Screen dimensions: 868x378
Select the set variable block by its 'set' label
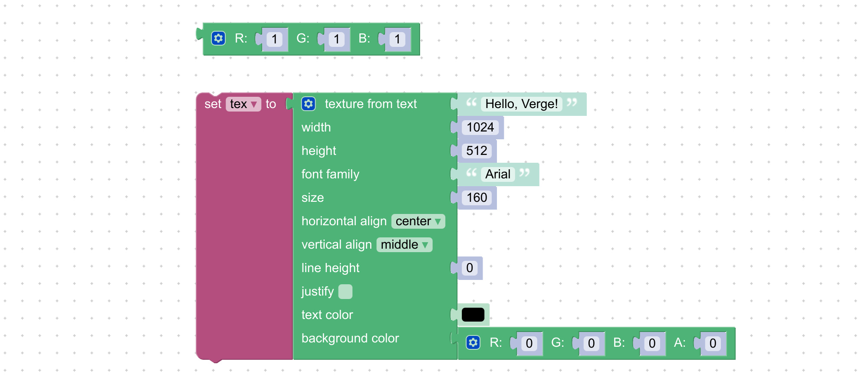(213, 104)
